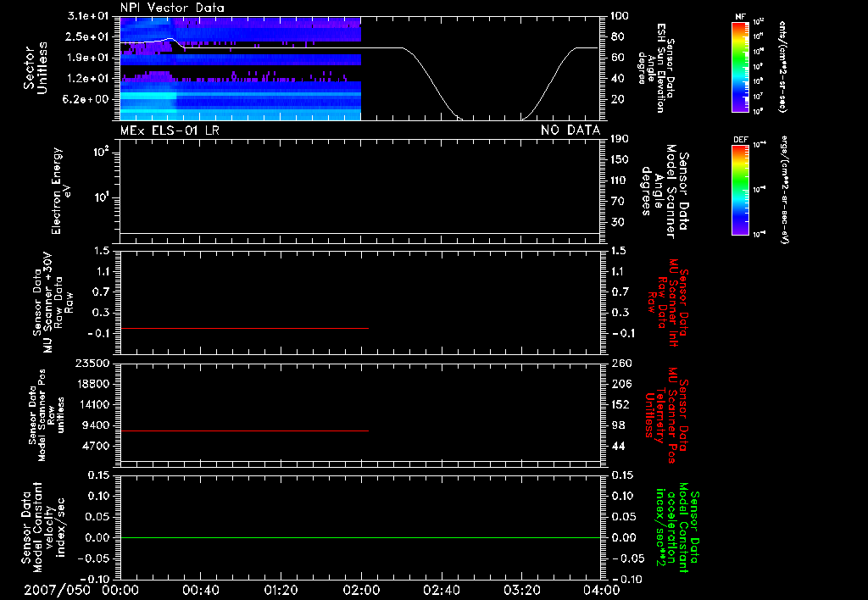Click the 'NO DATA' label
Screen dimensions: 868x600
[570, 131]
